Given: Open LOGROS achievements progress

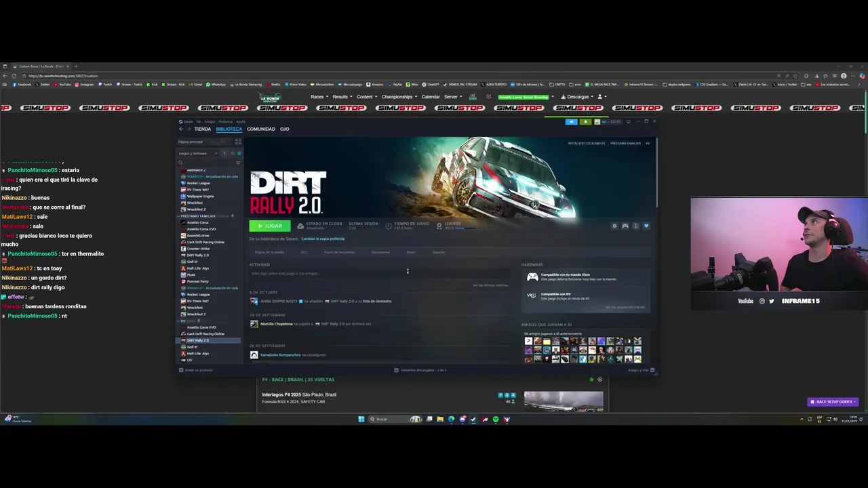Looking at the screenshot, I should (x=456, y=226).
